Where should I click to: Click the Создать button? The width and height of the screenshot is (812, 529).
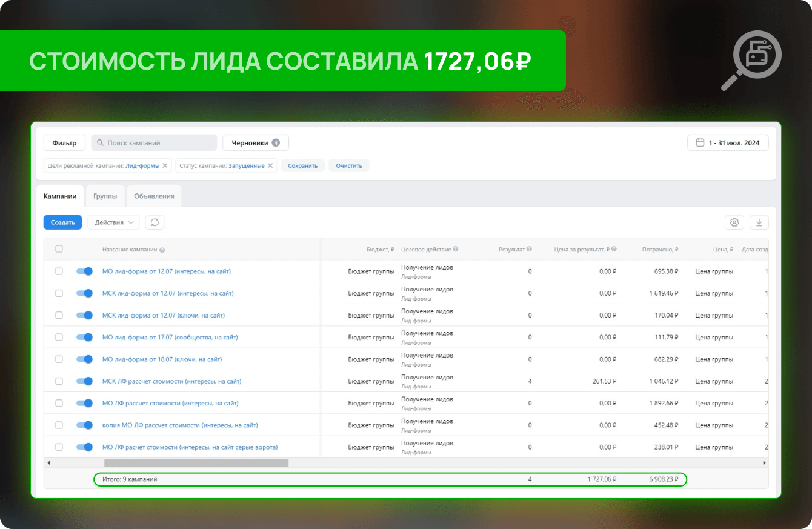click(x=62, y=222)
